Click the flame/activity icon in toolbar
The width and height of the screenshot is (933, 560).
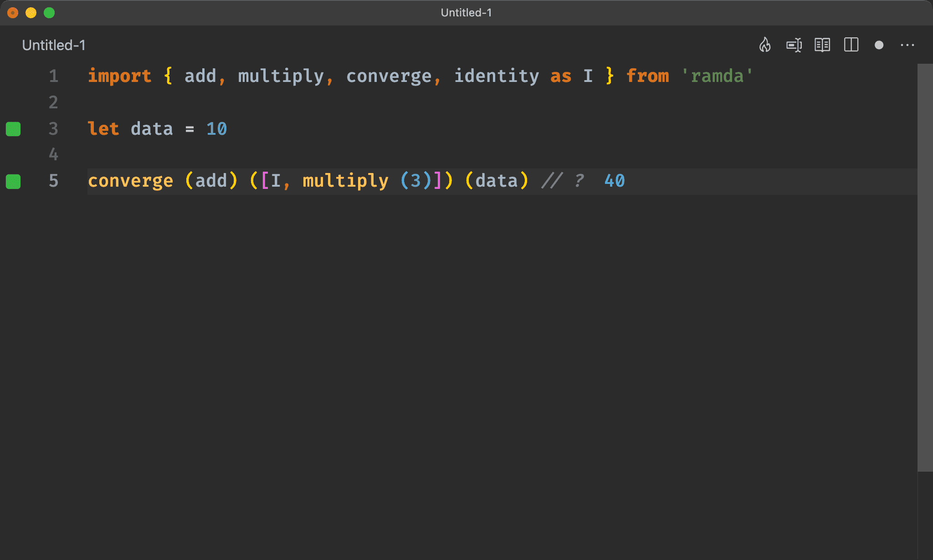tap(765, 45)
